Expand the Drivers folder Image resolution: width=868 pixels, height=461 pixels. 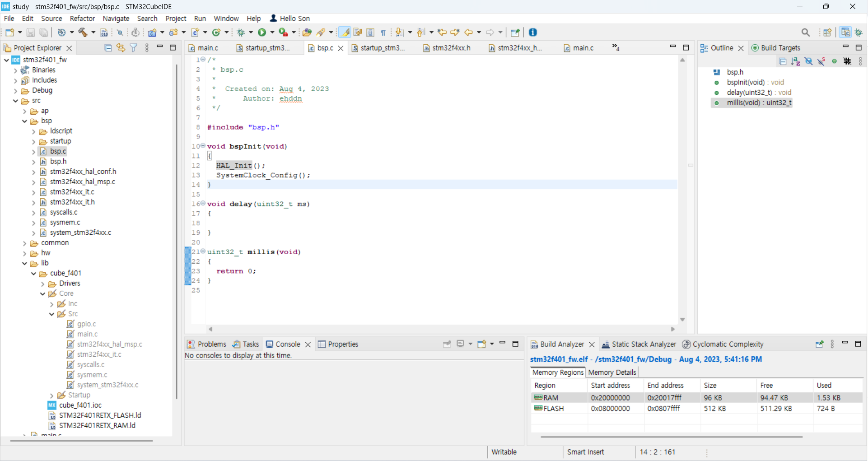point(42,284)
